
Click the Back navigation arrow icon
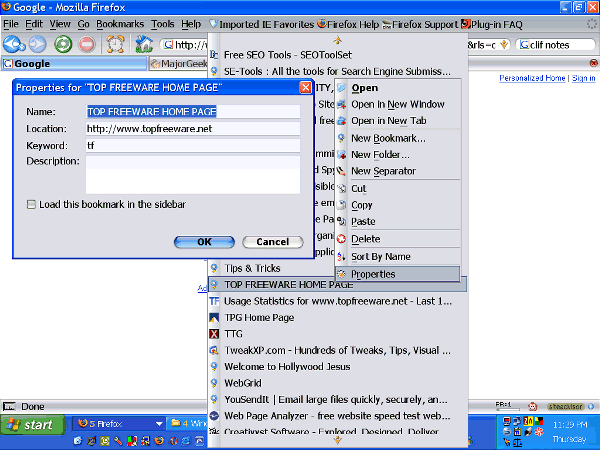(x=14, y=44)
